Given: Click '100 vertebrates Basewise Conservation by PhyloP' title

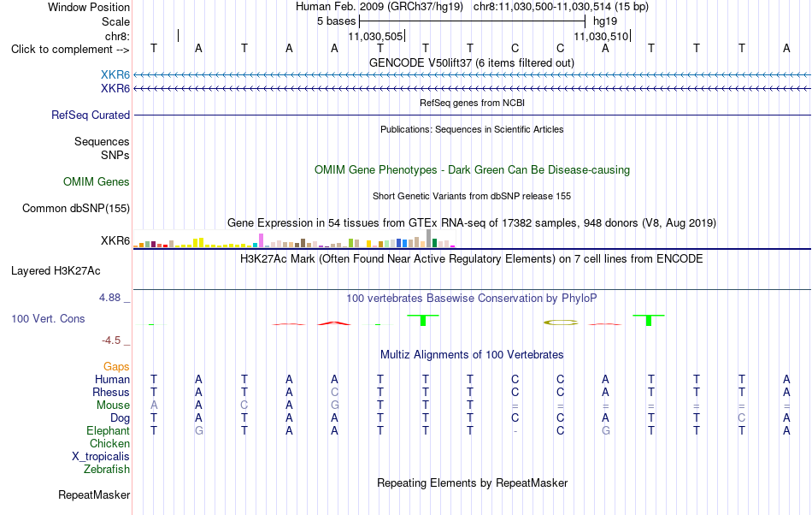Looking at the screenshot, I should coord(472,298).
